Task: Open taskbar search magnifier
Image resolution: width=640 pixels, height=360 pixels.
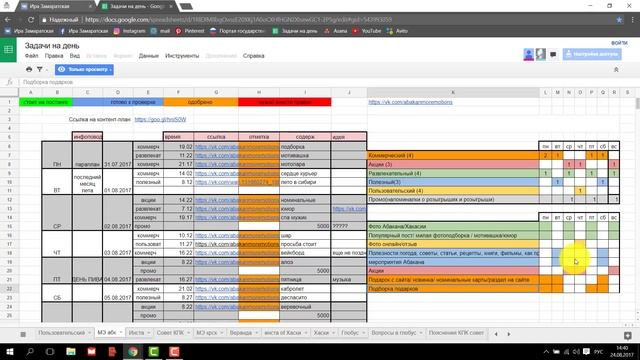Action: click(30, 351)
